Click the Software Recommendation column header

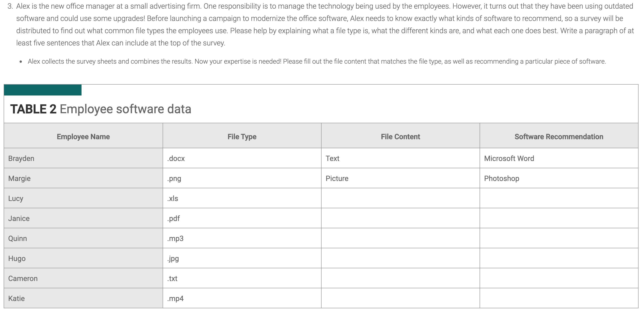559,137
